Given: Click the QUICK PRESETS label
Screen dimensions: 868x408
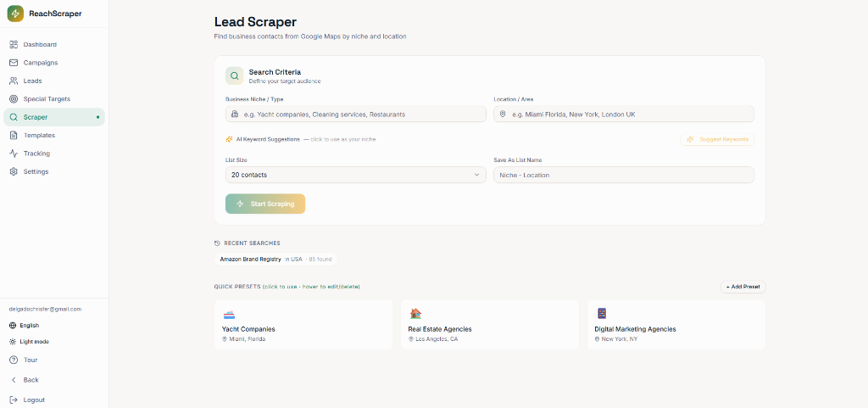Looking at the screenshot, I should pyautogui.click(x=237, y=287).
